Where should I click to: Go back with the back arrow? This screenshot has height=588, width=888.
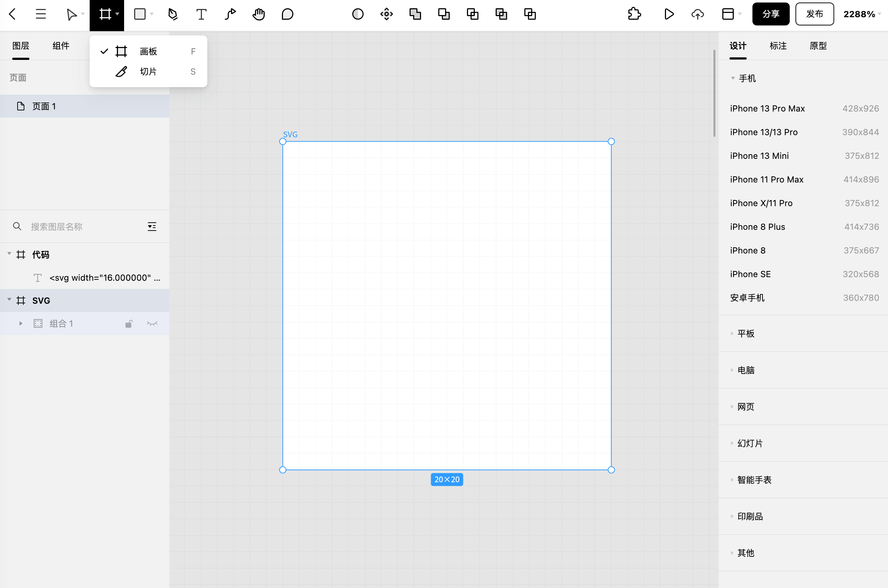[13, 14]
